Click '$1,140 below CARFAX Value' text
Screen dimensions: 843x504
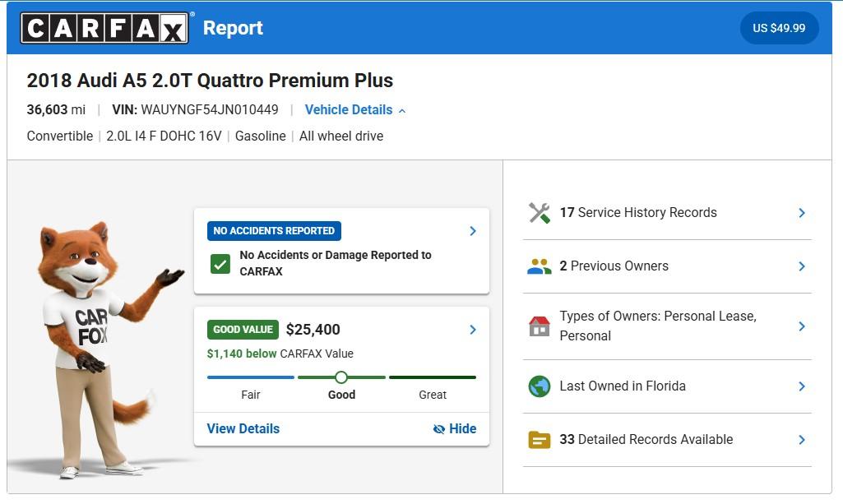[280, 354]
